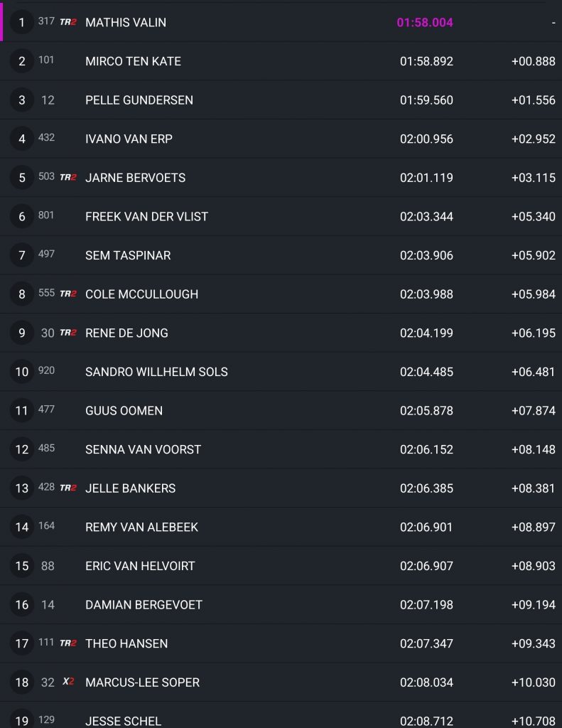
Task: Click the X2 badge beside Marcus-Lee Soper
Action: coord(68,682)
